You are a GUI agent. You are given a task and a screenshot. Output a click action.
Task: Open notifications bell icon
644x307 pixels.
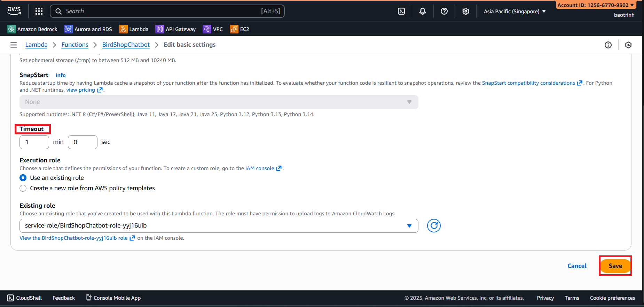click(x=423, y=11)
